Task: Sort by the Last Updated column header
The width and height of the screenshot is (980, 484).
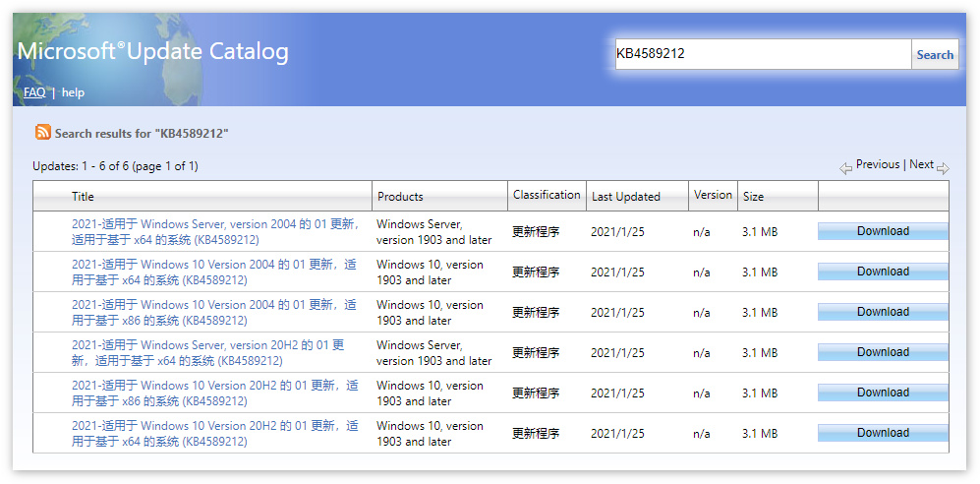Action: (625, 197)
